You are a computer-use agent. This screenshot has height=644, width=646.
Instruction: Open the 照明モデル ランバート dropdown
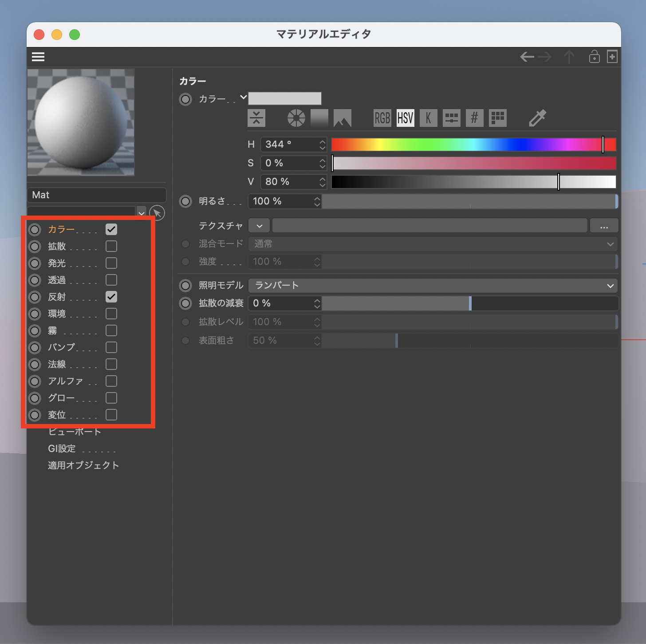pyautogui.click(x=433, y=286)
